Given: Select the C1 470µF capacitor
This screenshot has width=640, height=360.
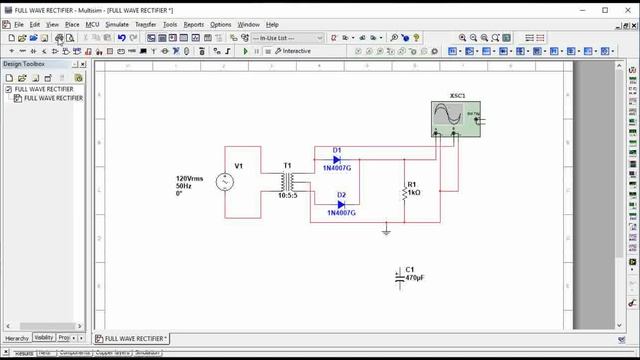Looking at the screenshot, I should coord(400,278).
